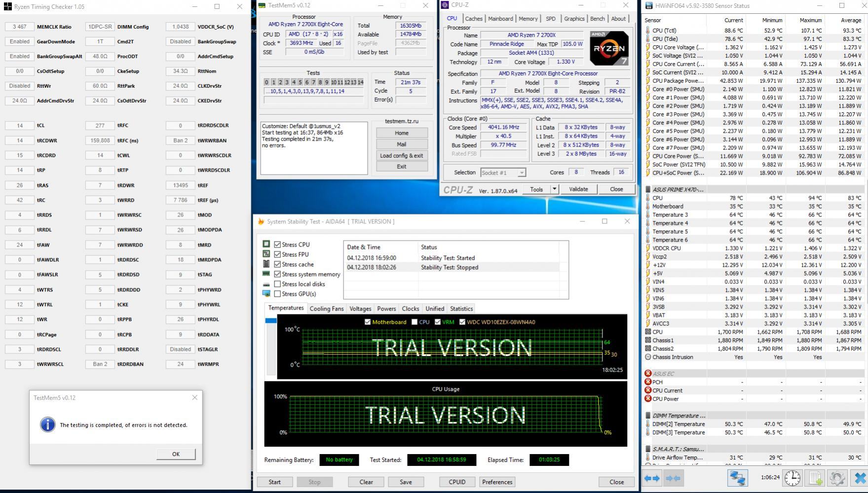Image resolution: width=868 pixels, height=493 pixels.
Task: Click the system memory RAM stick icon
Action: tap(266, 274)
